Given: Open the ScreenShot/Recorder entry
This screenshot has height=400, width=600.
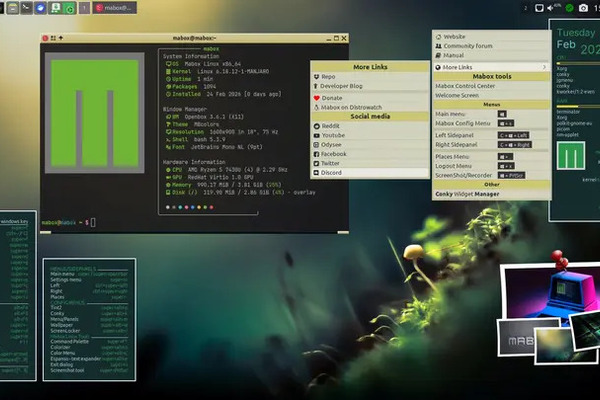Looking at the screenshot, I should pyautogui.click(x=492, y=175).
